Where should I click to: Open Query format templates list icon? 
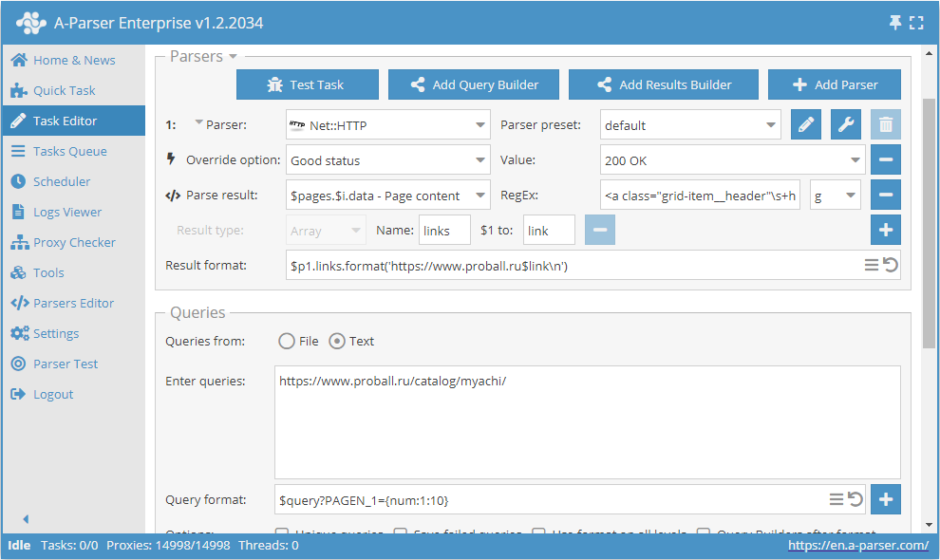coord(836,499)
